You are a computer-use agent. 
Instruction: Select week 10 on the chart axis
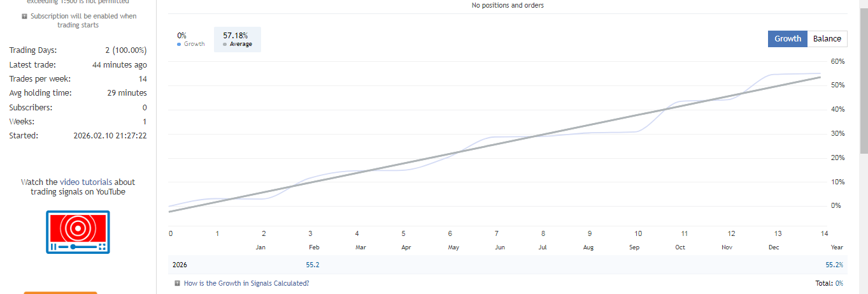tap(637, 233)
